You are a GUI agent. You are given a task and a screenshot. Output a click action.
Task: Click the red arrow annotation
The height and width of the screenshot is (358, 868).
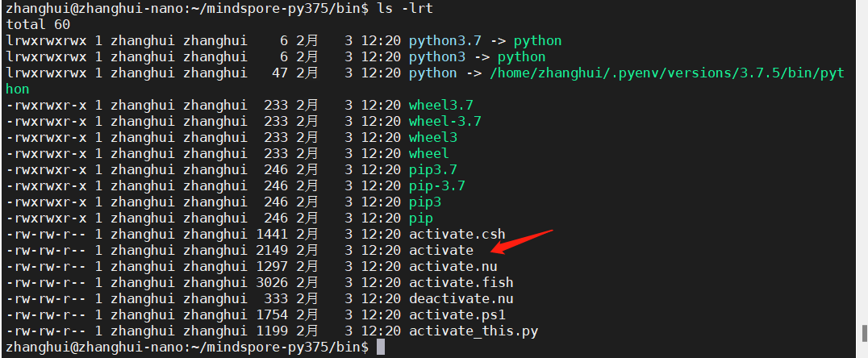522,243
